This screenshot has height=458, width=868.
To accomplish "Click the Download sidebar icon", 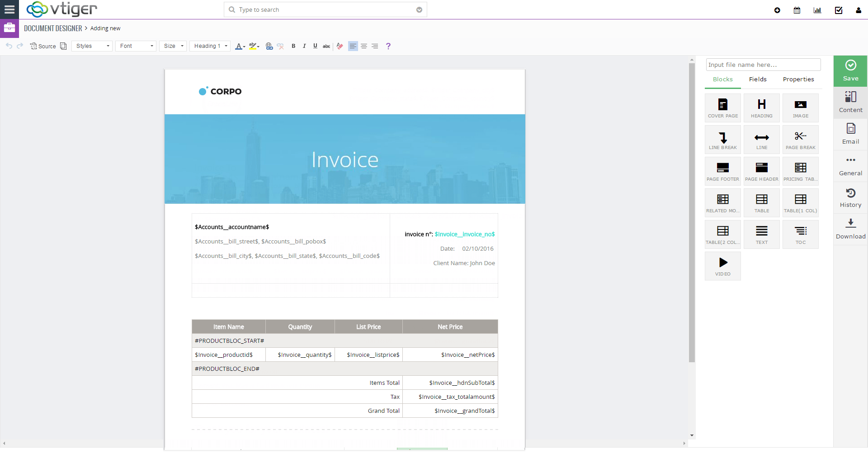I will [850, 229].
